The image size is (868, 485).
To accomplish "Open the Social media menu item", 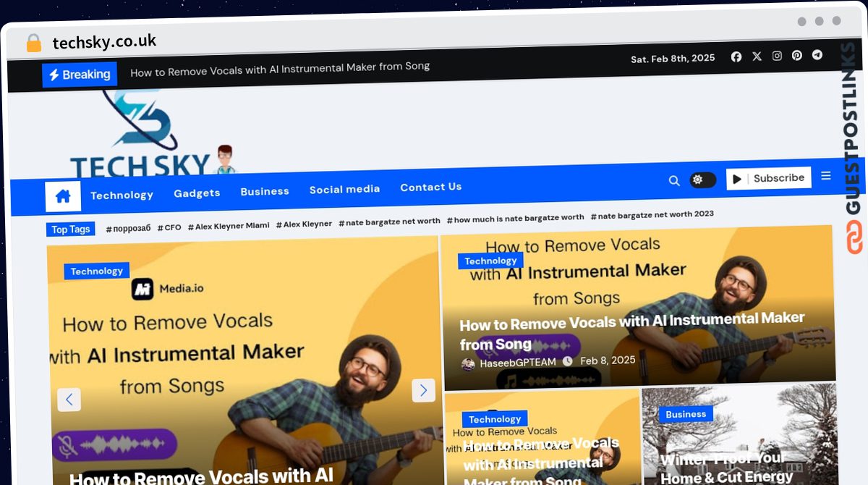I will pos(344,189).
